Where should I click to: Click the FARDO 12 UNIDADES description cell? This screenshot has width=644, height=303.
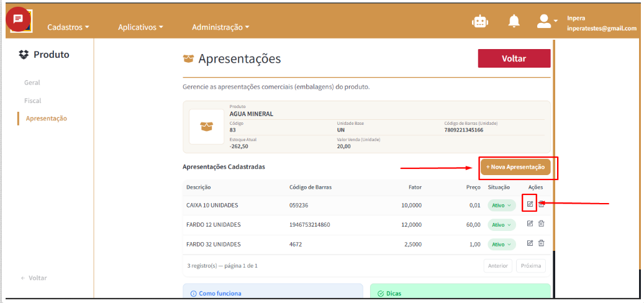click(213, 225)
